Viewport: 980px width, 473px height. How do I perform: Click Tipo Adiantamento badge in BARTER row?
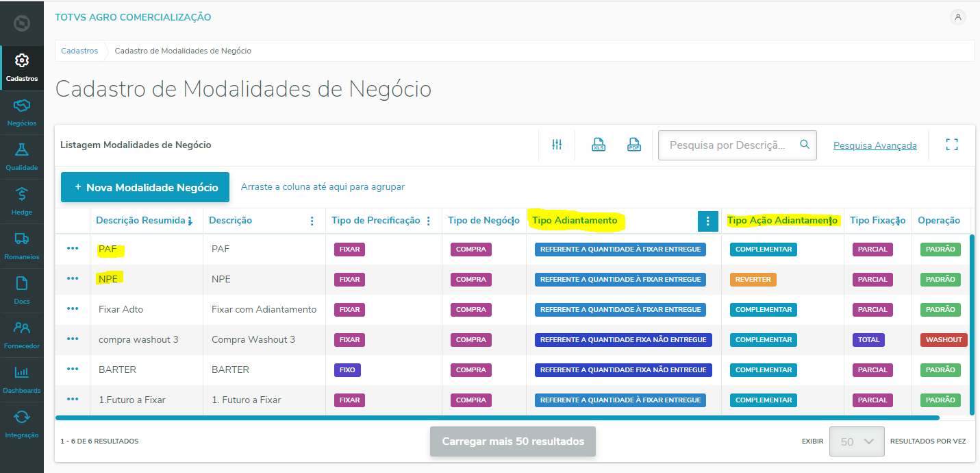click(623, 369)
